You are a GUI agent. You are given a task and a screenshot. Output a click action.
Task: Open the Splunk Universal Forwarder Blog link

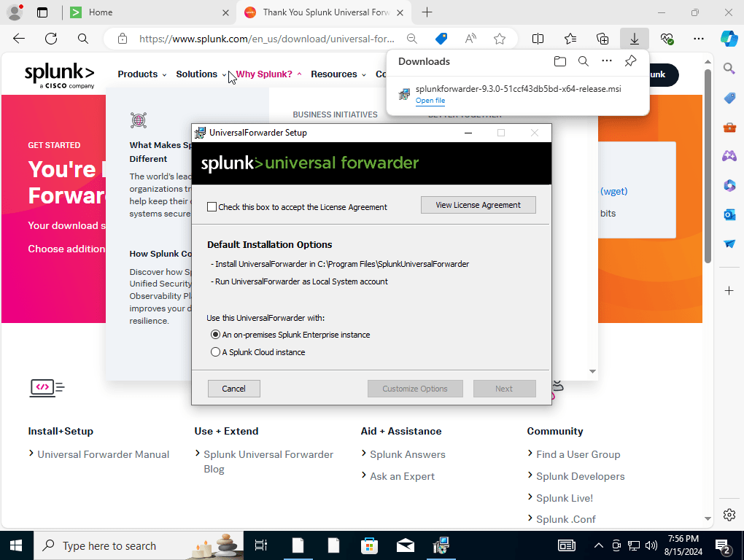click(268, 462)
